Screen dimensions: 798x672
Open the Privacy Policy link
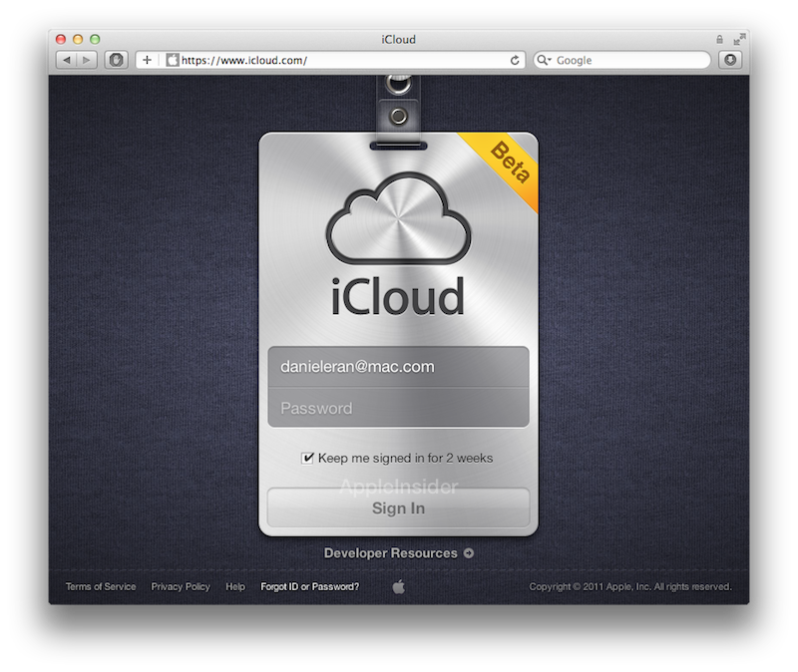coord(181,587)
